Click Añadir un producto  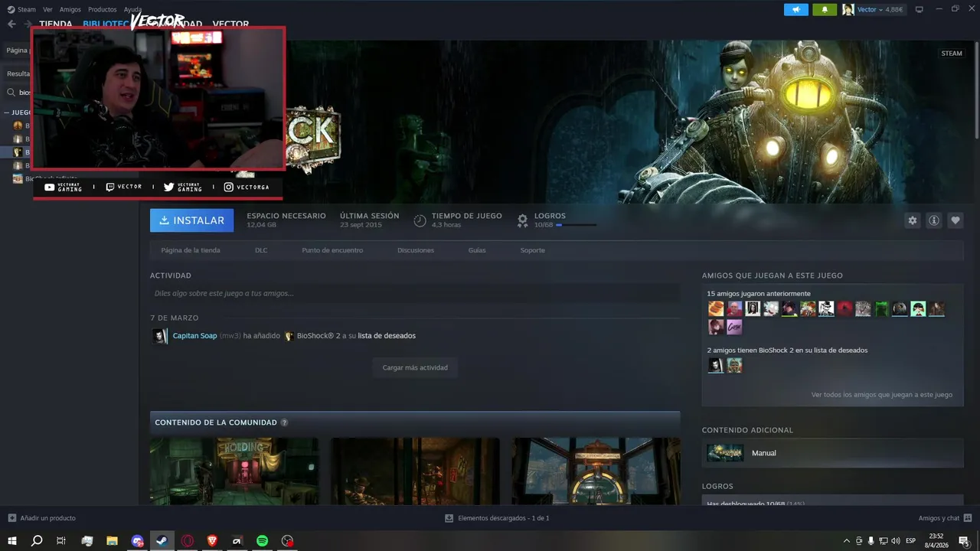pos(41,518)
